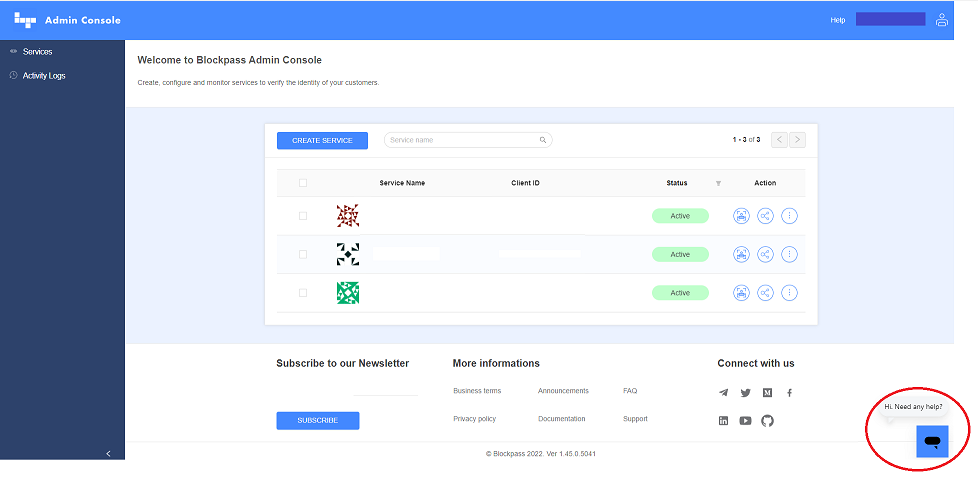
Task: Go to Services in the sidebar
Action: tap(37, 52)
